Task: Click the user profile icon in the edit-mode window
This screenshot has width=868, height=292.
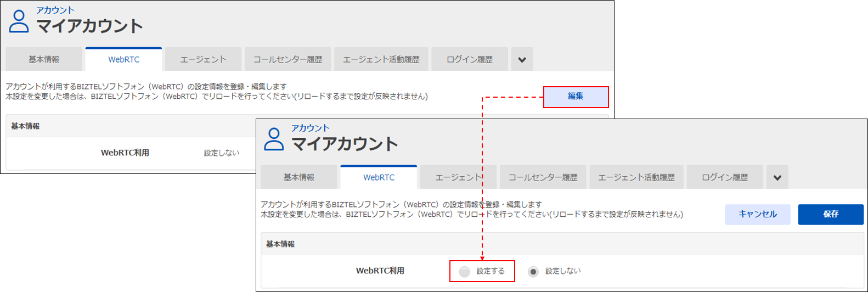Action: [274, 139]
